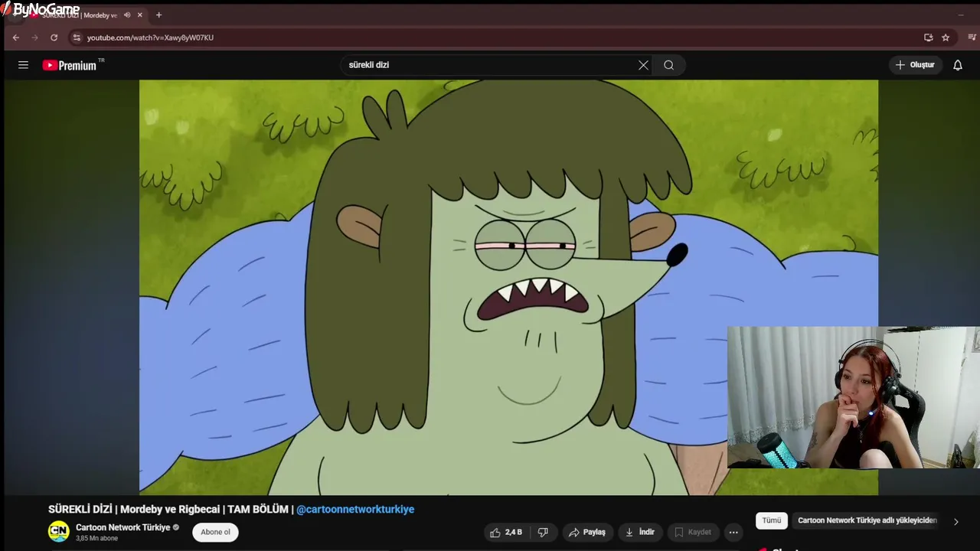Viewport: 980px width, 551px height.
Task: Open the YouTube guide hamburger menu
Action: [x=23, y=65]
